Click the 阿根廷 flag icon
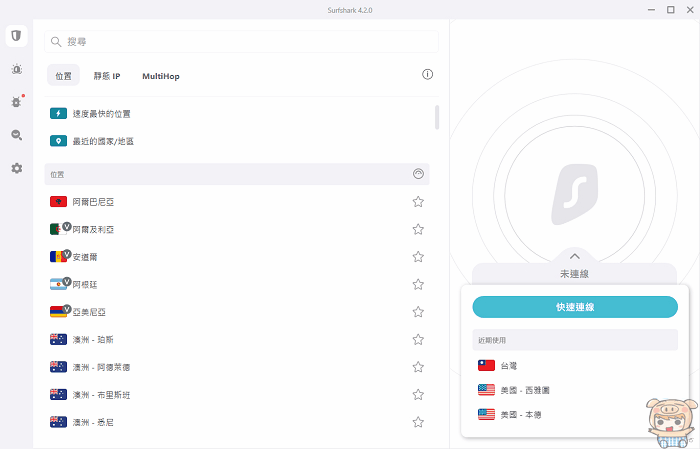The image size is (700, 449). 58,284
